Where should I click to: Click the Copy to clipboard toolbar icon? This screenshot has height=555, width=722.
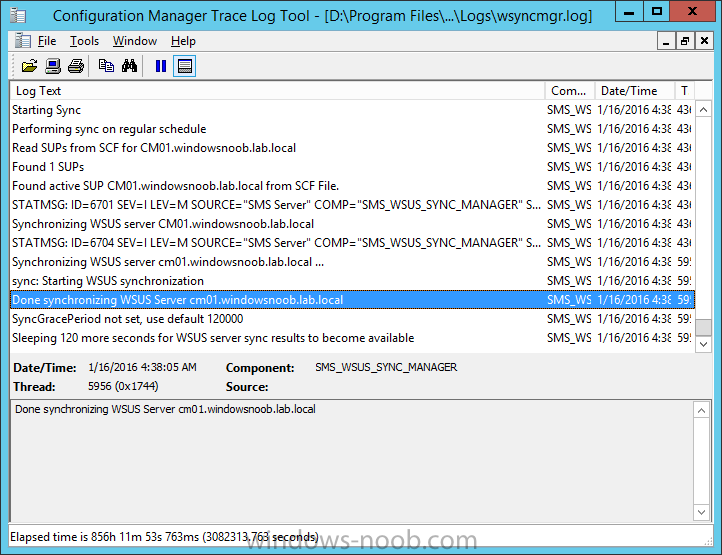[106, 66]
